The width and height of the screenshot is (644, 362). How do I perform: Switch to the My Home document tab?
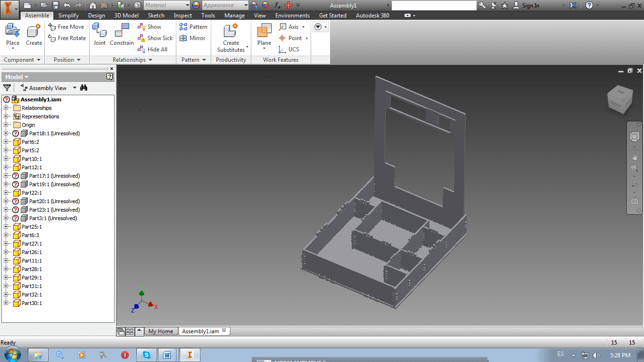coord(161,331)
